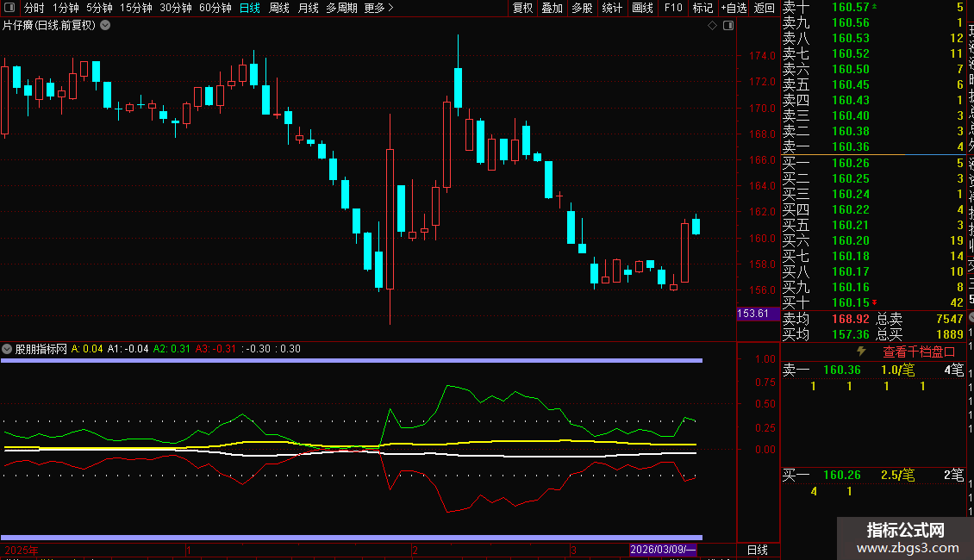Open the 画线 drawing tools
This screenshot has width=974, height=560.
[642, 8]
